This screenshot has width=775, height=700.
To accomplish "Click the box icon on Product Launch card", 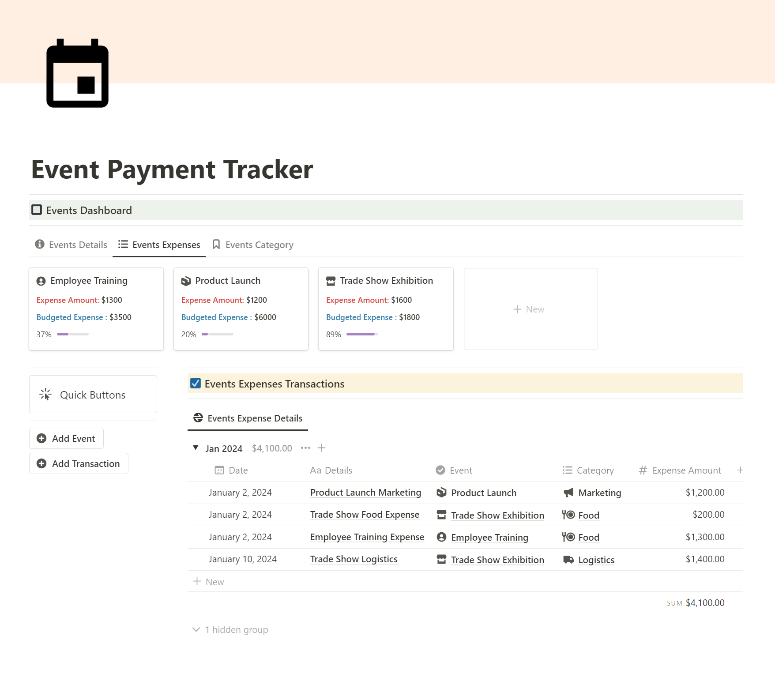I will [186, 280].
